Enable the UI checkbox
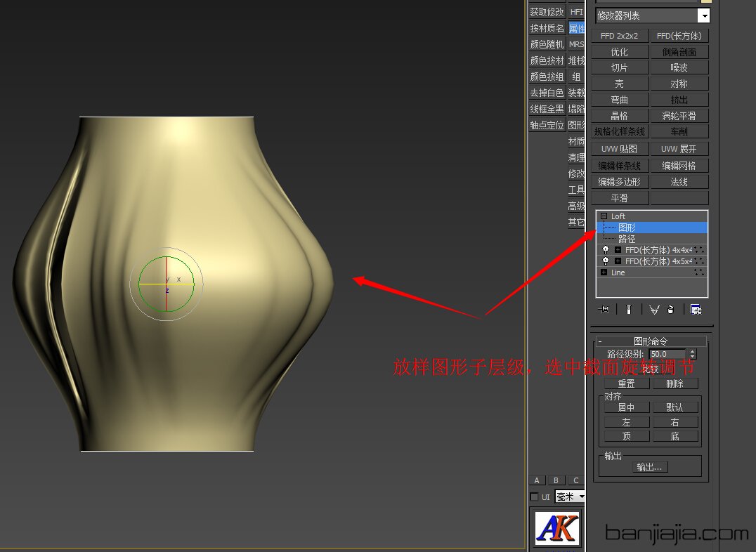Image resolution: width=756 pixels, height=552 pixels. click(534, 497)
